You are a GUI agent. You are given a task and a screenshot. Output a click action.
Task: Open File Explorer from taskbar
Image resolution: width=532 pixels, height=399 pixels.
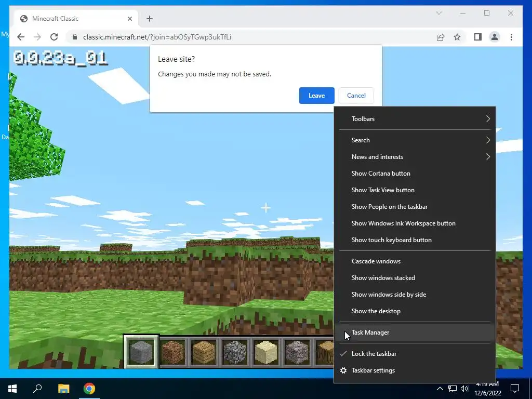coord(63,389)
